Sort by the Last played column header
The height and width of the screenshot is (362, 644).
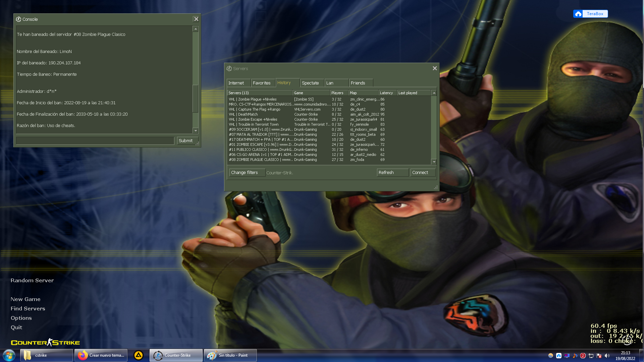(414, 93)
